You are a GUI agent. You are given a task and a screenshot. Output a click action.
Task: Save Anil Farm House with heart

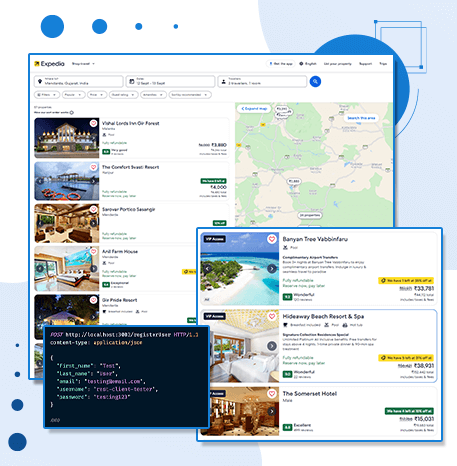coord(93,251)
